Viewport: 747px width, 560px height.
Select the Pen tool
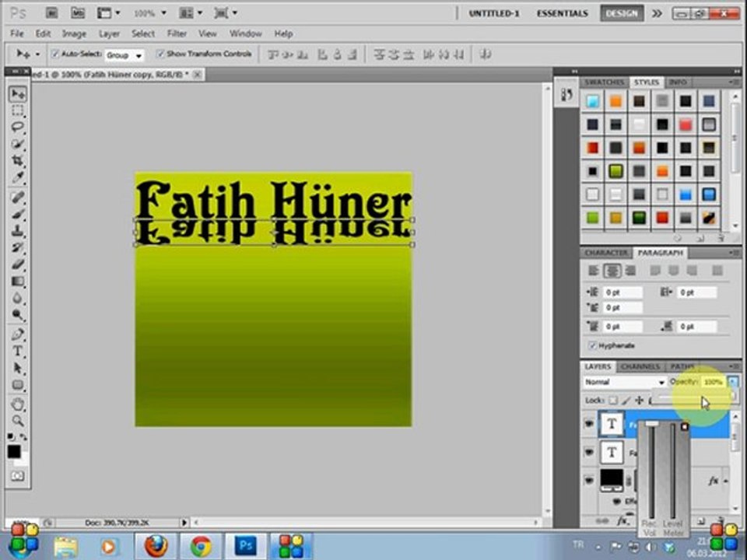pos(18,334)
